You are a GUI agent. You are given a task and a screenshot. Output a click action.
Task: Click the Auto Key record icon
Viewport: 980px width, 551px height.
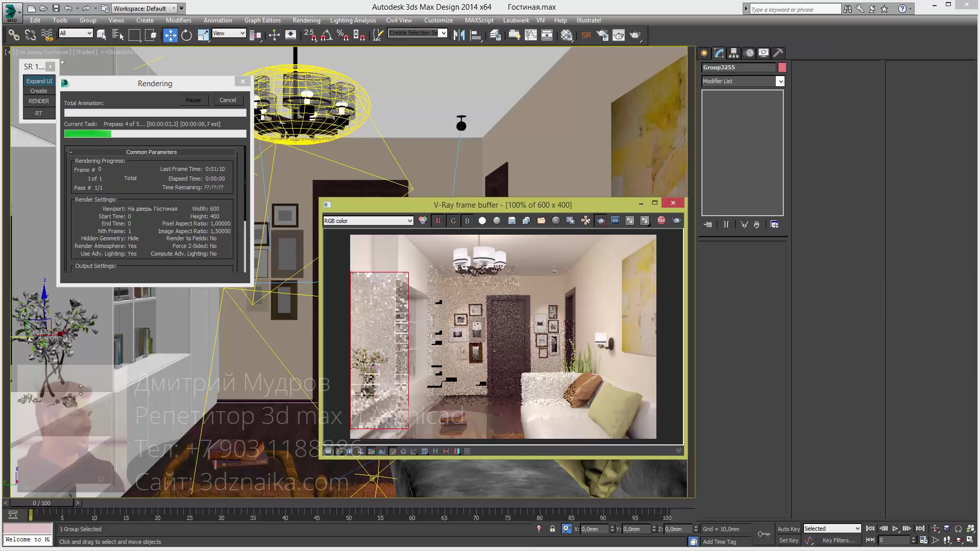[788, 529]
